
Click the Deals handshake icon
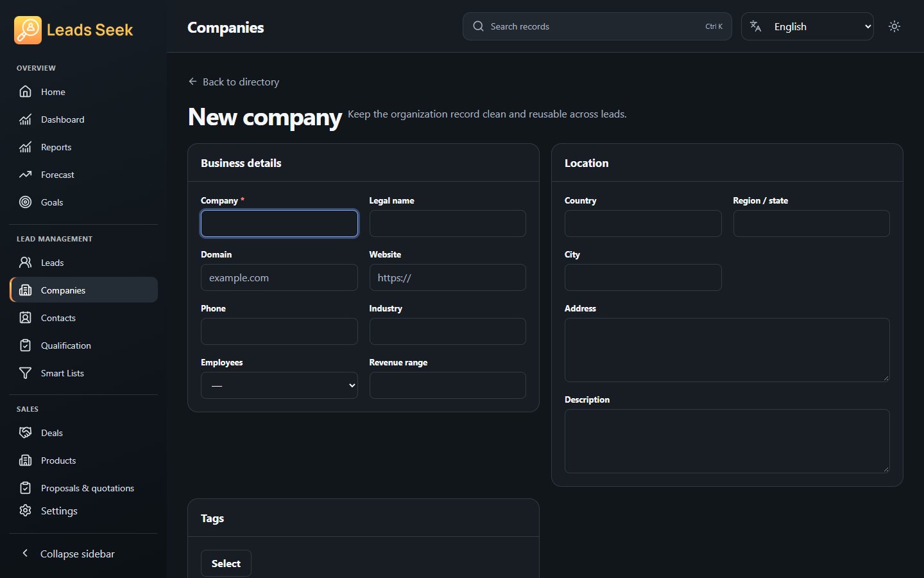(x=25, y=433)
